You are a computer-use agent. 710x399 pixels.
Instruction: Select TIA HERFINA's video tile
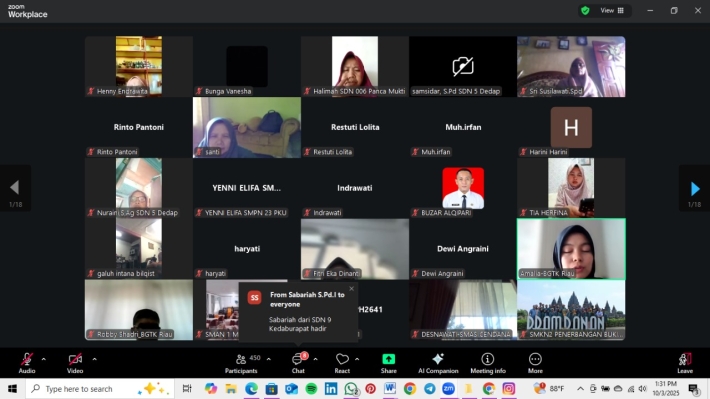pos(571,188)
